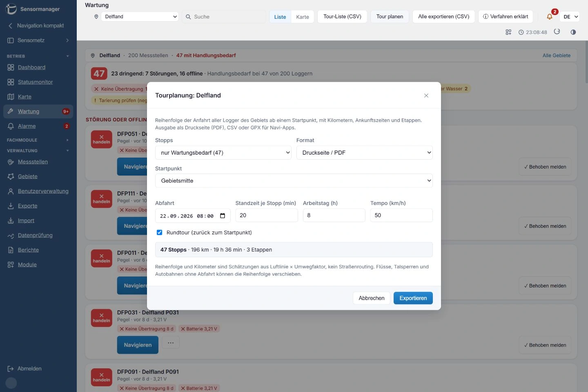Click Navigieren for DFP031
Screen dimensions: 588x392
coord(138,345)
